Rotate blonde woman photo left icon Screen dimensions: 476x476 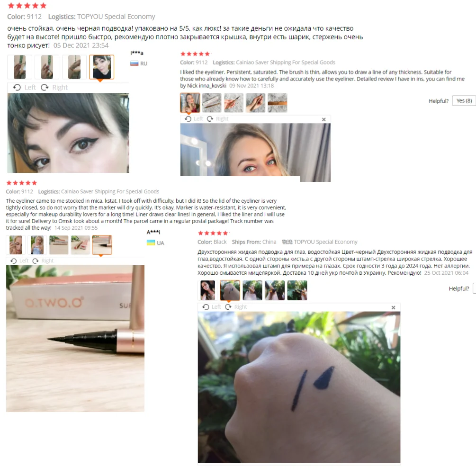point(188,119)
